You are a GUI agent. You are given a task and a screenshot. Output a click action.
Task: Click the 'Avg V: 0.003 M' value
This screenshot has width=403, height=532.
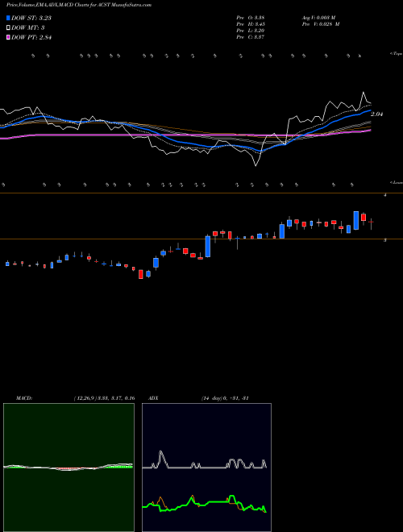(319, 18)
